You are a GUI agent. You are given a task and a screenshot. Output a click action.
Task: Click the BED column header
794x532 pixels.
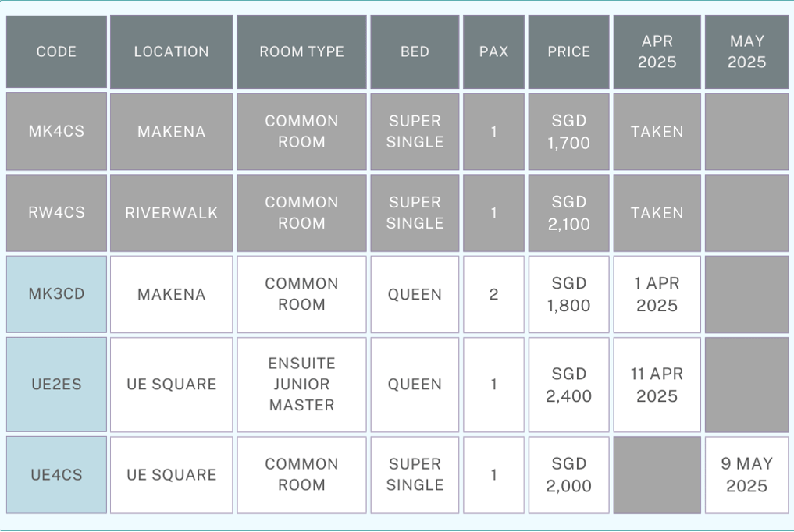pos(415,51)
